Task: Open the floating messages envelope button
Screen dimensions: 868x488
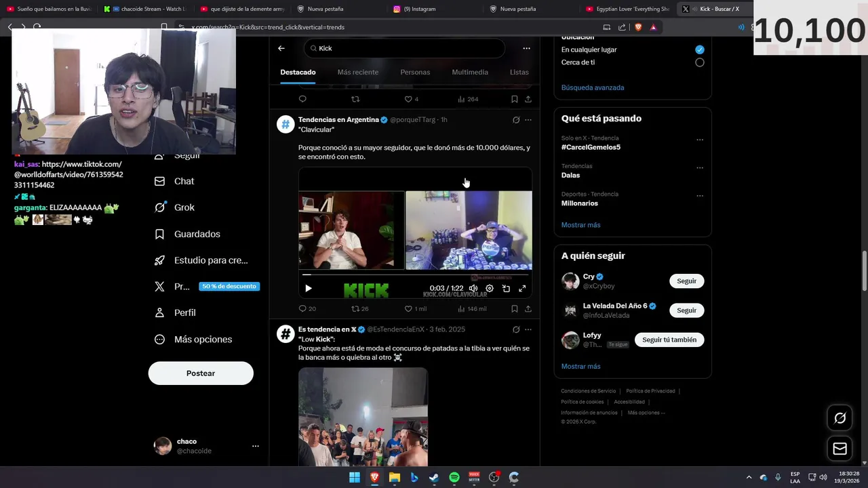Action: (x=840, y=449)
